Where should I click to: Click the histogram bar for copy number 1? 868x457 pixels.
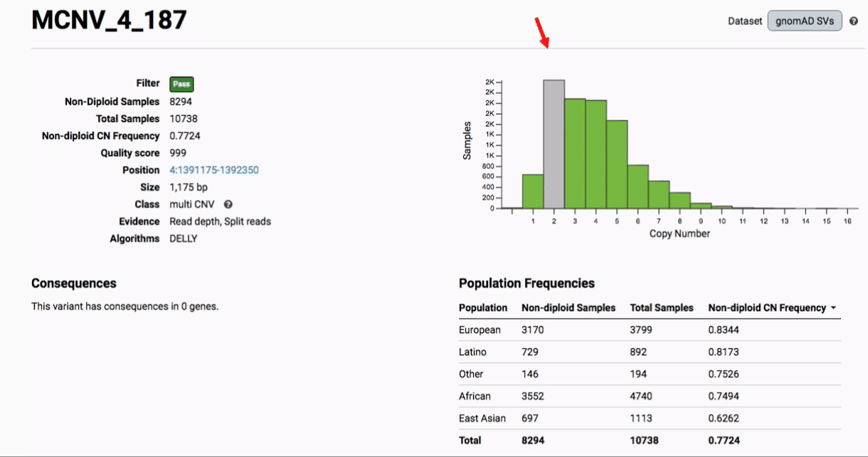click(533, 191)
